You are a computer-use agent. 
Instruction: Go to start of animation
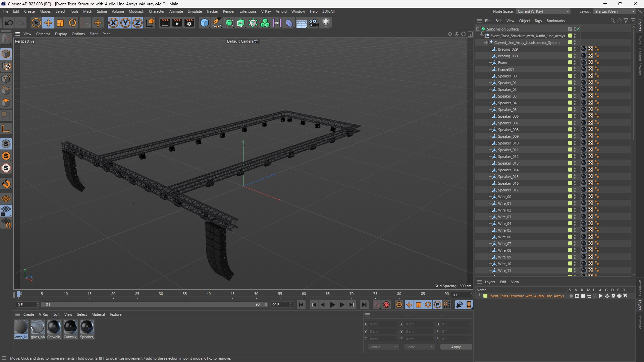tap(301, 305)
